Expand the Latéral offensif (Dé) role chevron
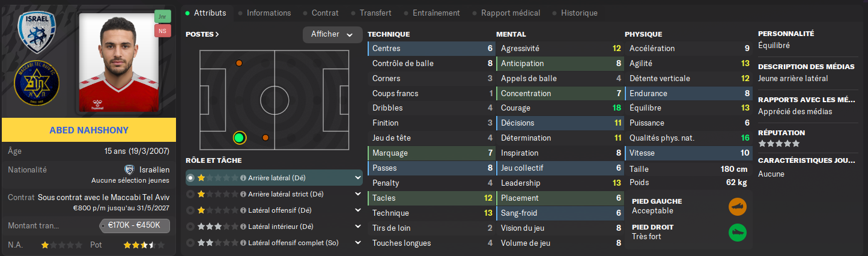 [358, 210]
